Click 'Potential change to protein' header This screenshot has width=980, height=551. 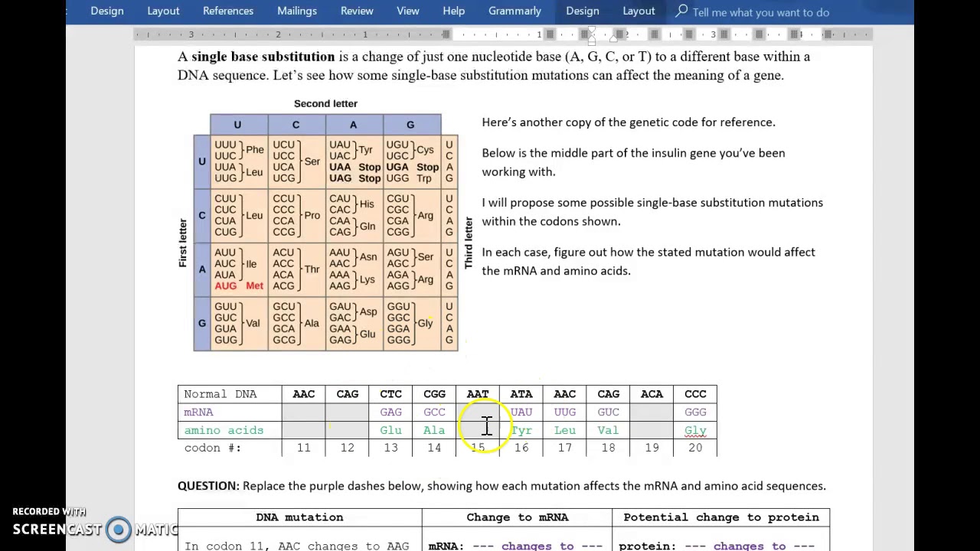721,517
